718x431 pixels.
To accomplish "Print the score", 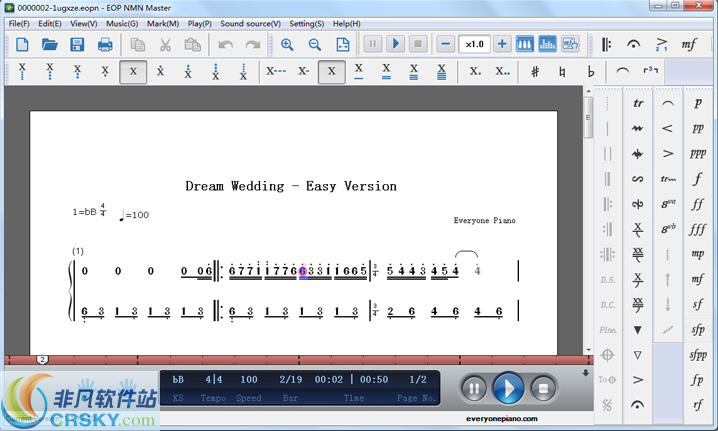I will pyautogui.click(x=105, y=44).
